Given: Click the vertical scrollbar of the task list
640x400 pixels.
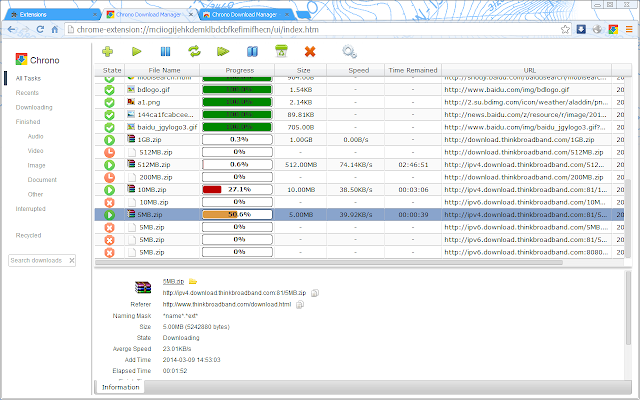Looking at the screenshot, I should [x=628, y=218].
